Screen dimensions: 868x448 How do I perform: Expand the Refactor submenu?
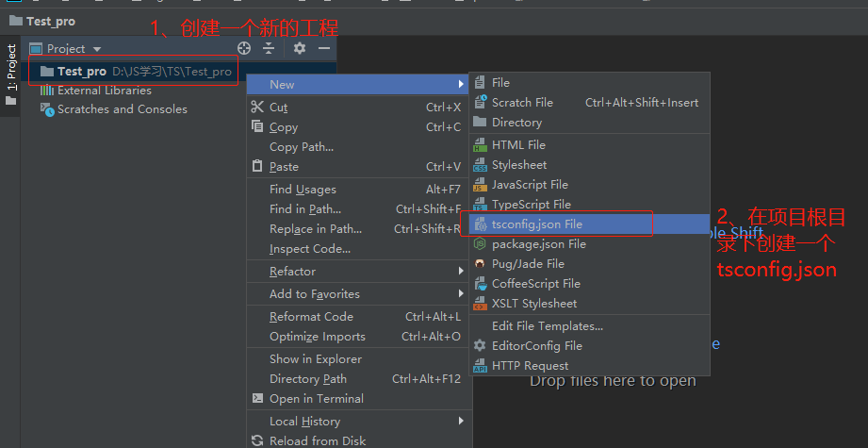(x=357, y=272)
